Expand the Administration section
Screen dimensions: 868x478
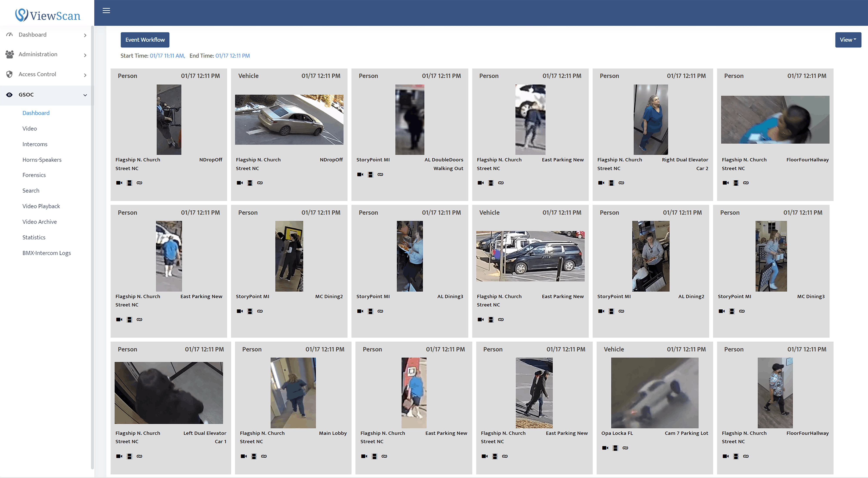[85, 55]
